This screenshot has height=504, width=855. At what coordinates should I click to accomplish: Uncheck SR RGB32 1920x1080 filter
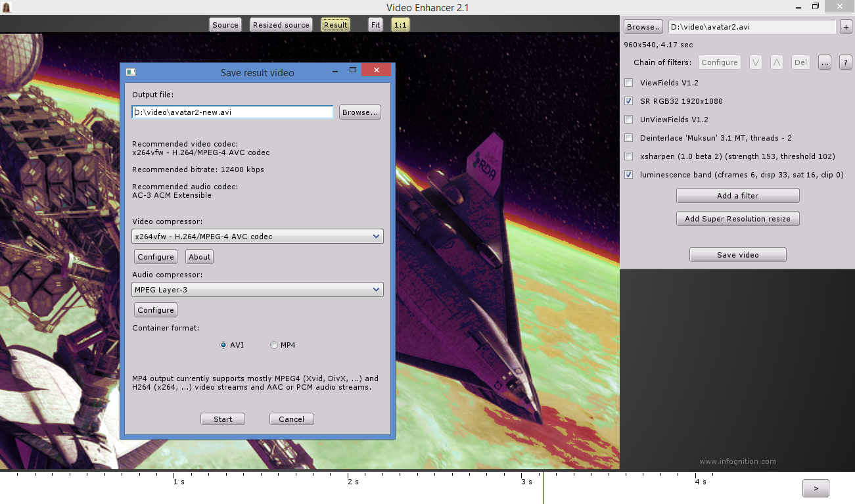(629, 101)
